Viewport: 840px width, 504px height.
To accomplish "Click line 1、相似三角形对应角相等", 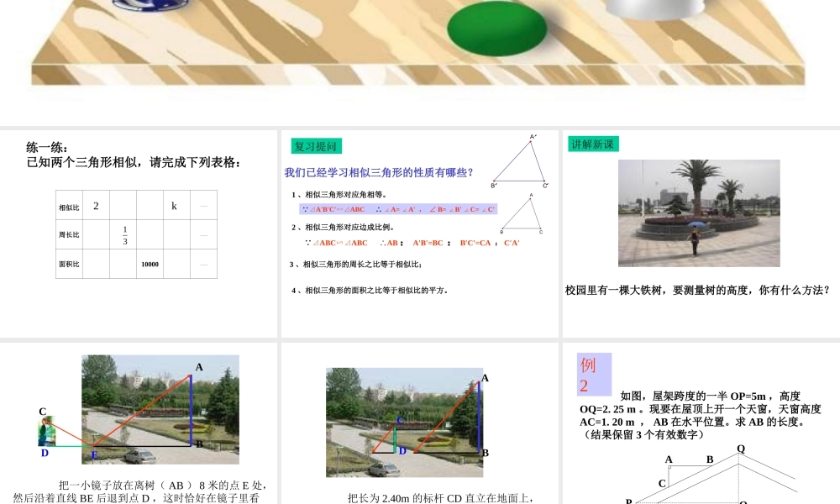I will tap(339, 194).
